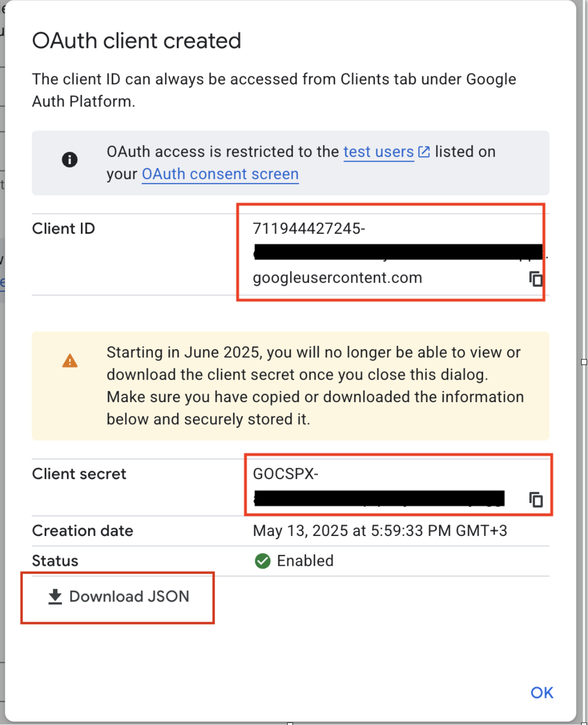Click the external link icon beside test users

coord(423,152)
